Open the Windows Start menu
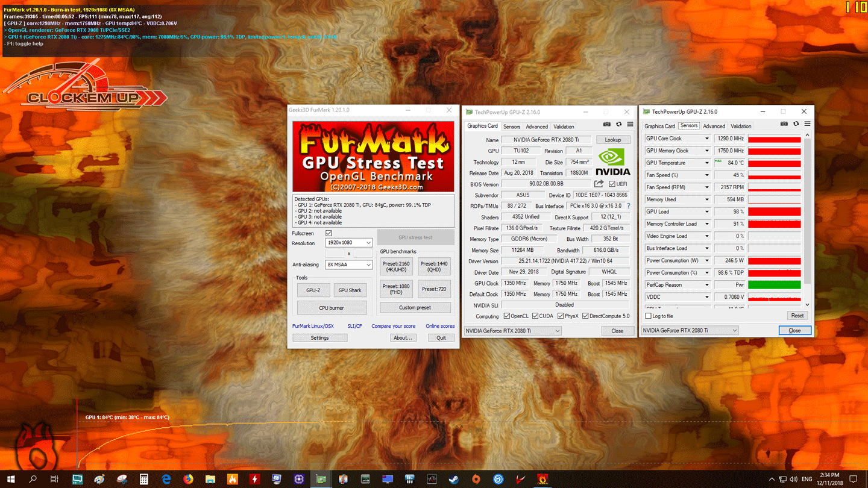This screenshot has height=488, width=868. point(11,479)
